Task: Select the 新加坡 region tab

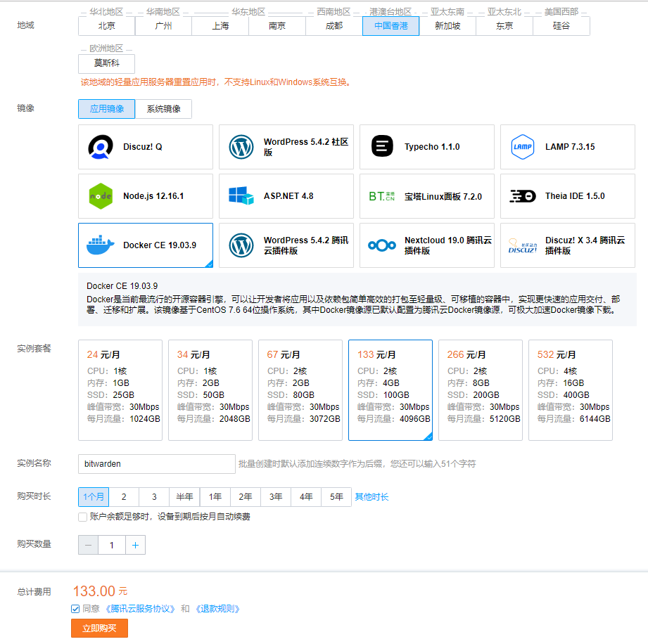Action: point(447,26)
